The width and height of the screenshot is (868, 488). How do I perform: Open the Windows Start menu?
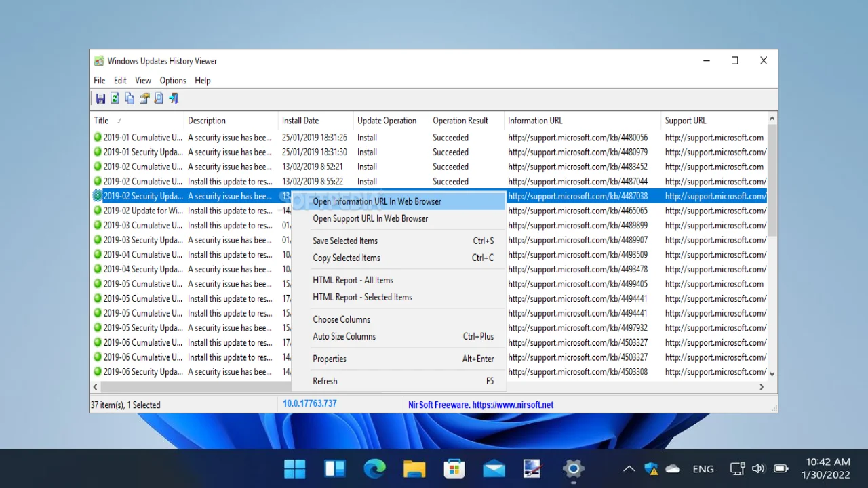click(295, 468)
